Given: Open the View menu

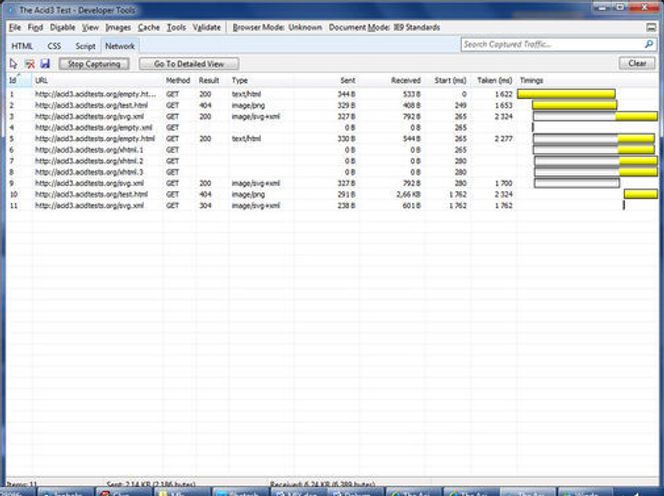Looking at the screenshot, I should coord(90,28).
